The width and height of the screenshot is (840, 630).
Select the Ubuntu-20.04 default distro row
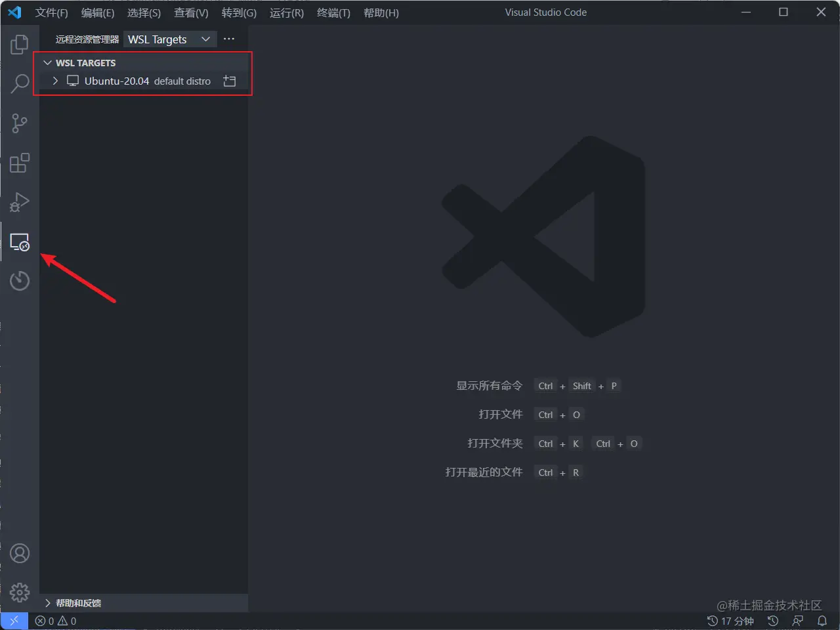(x=144, y=81)
